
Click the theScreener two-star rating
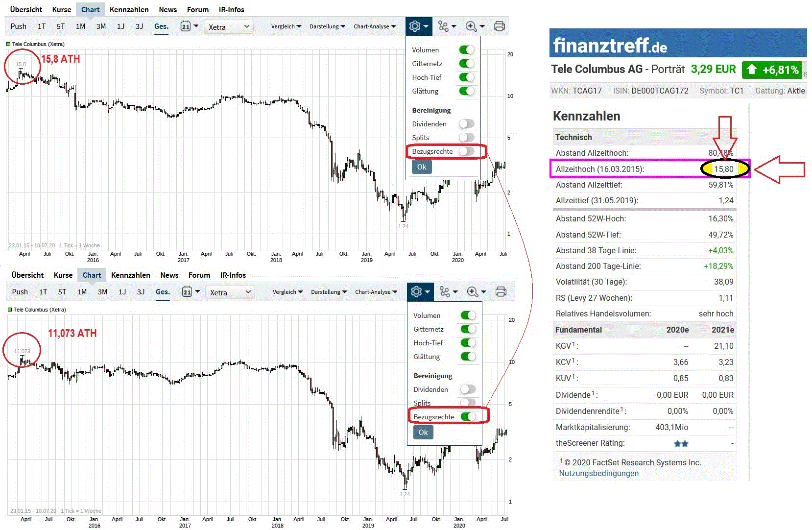[x=681, y=444]
